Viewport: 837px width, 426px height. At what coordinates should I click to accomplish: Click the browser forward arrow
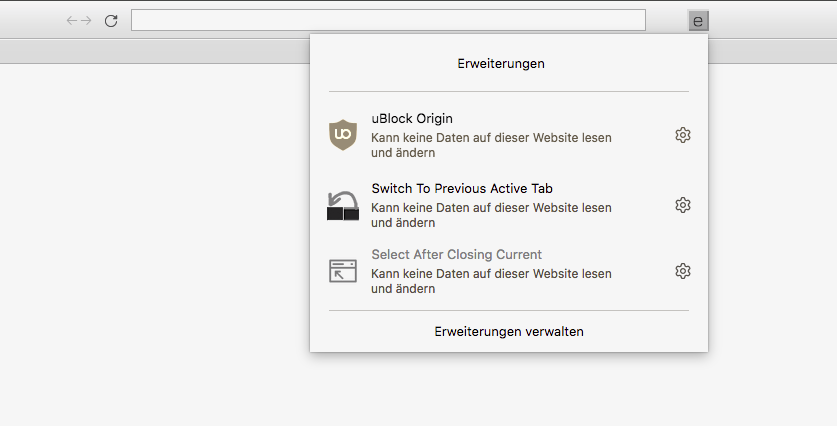86,21
